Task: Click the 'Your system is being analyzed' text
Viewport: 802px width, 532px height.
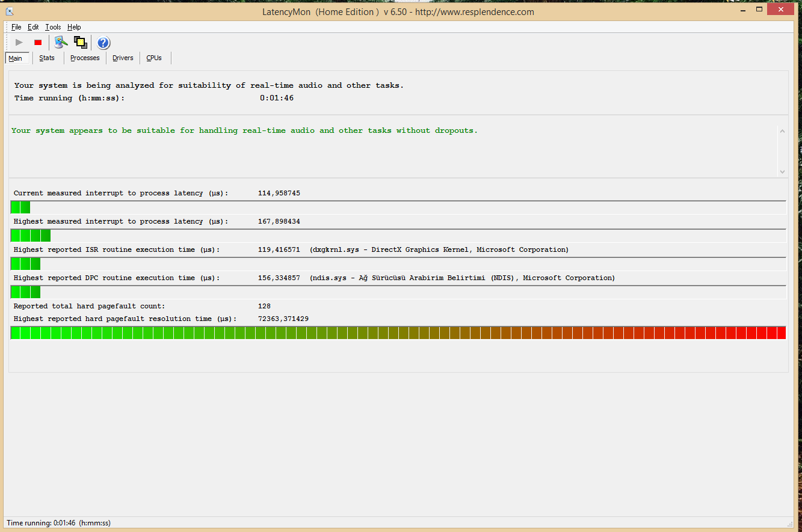Action: pyautogui.click(x=209, y=85)
